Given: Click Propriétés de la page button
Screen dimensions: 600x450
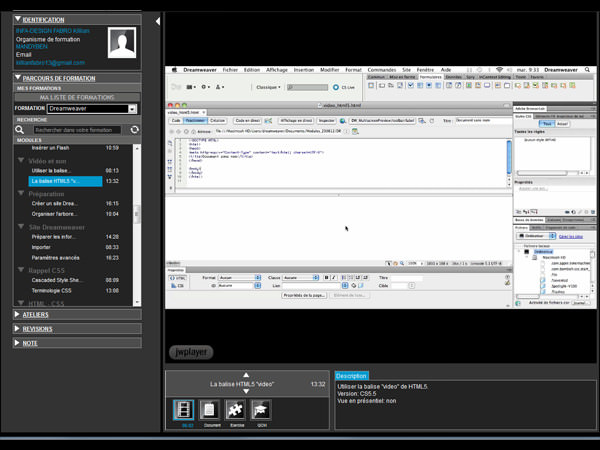Looking at the screenshot, I should pyautogui.click(x=304, y=295).
